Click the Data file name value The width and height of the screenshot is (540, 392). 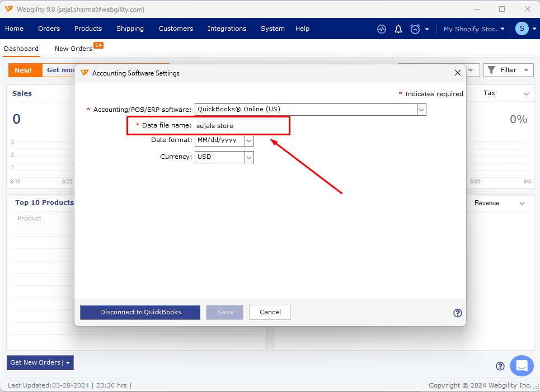pos(214,126)
